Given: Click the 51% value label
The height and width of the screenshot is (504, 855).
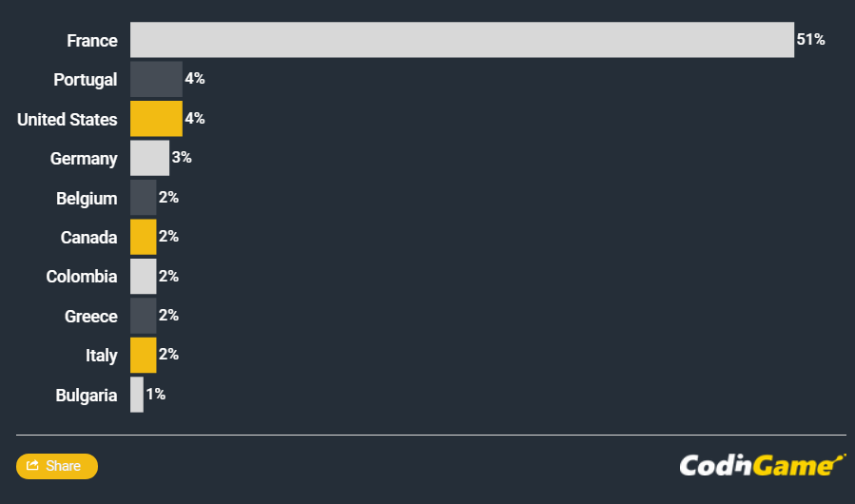Looking at the screenshot, I should [x=810, y=40].
